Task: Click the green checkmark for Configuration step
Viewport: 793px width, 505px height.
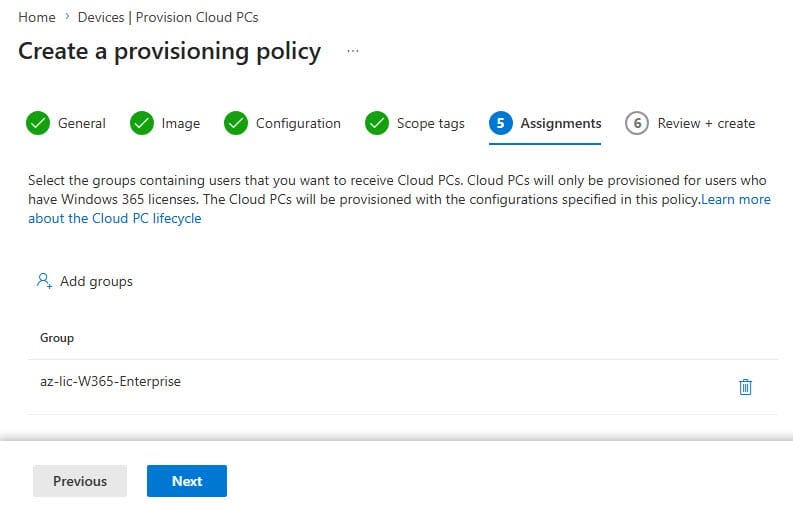Action: click(x=236, y=123)
